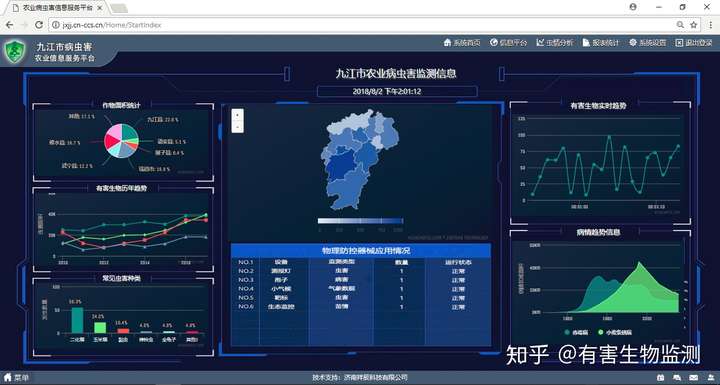Click the pie chart in 作物面积统计
This screenshot has width=720, height=385.
pos(121,141)
